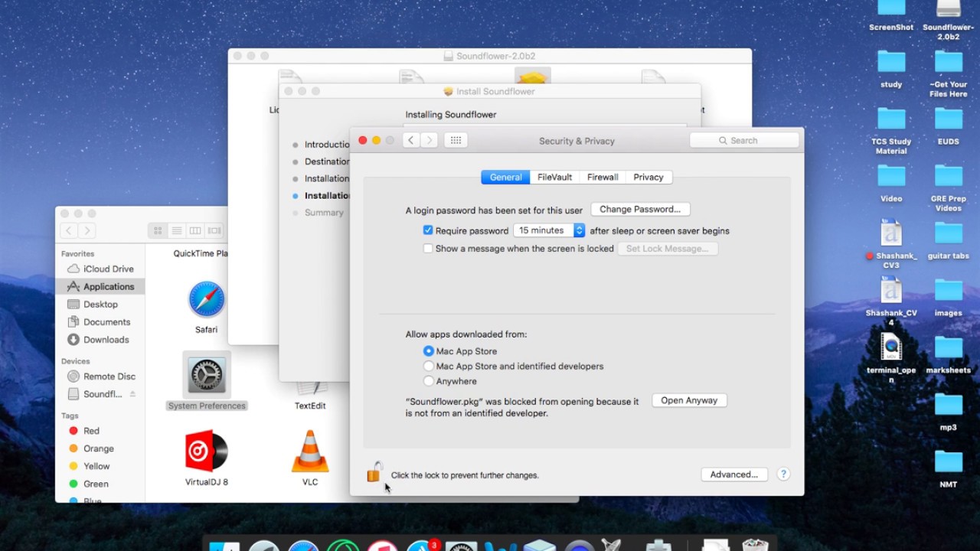This screenshot has height=551, width=980.
Task: Select Desktop in Finder sidebar
Action: [100, 304]
